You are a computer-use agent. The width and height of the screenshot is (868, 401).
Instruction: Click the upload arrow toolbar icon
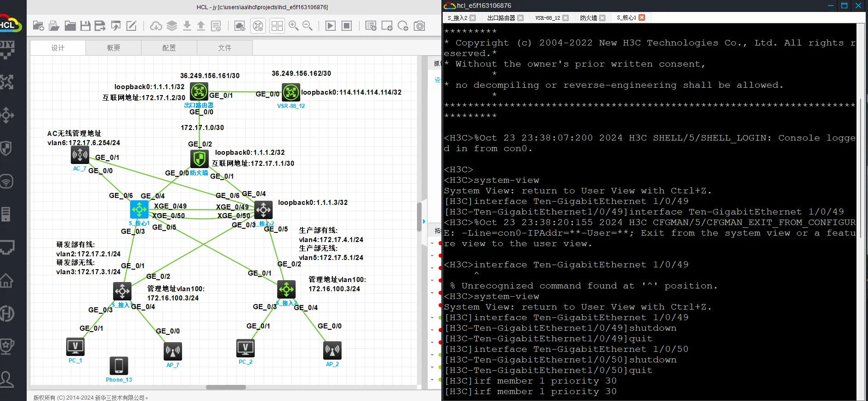(201, 26)
